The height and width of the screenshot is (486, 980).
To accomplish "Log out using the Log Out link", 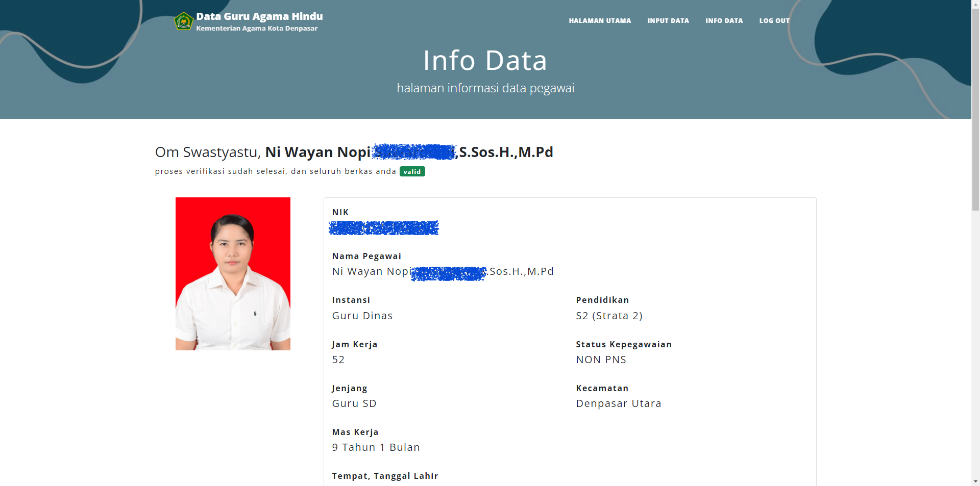I will pyautogui.click(x=774, y=21).
